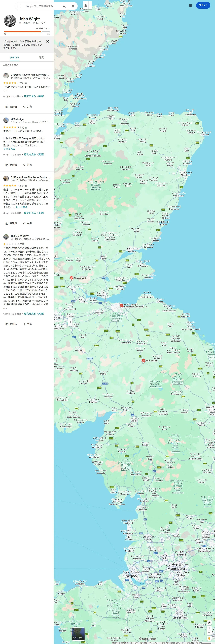The height and width of the screenshot is (644, 215).
Task: Toggle the レイヤ map layers thumbnail
Action: 78,634
